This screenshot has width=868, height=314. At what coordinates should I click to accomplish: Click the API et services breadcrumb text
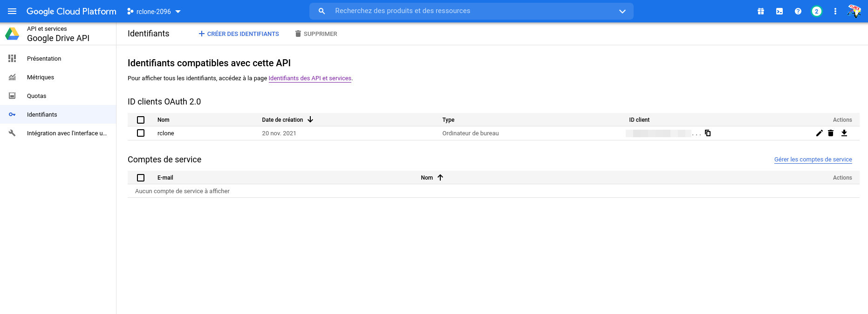point(47,29)
